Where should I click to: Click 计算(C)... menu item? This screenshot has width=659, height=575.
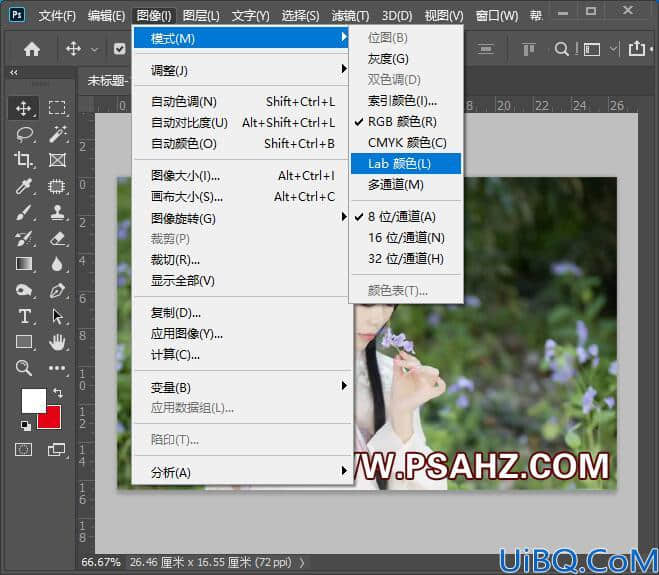(241, 355)
